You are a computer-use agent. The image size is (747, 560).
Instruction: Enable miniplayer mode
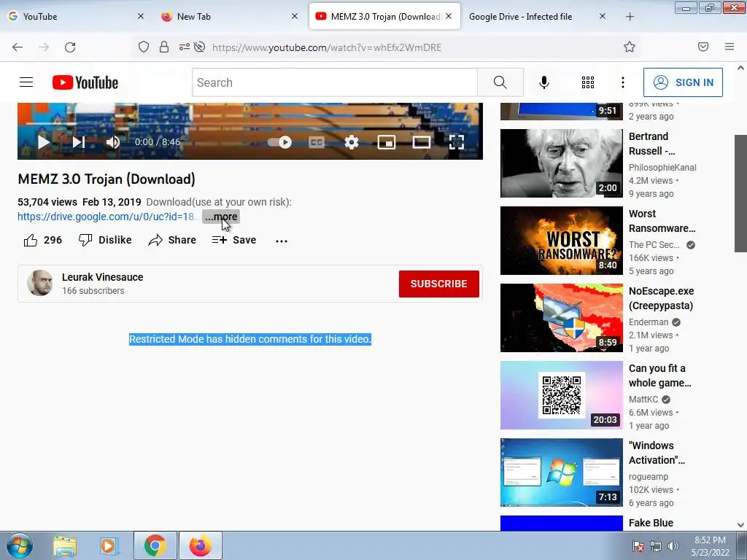click(387, 142)
